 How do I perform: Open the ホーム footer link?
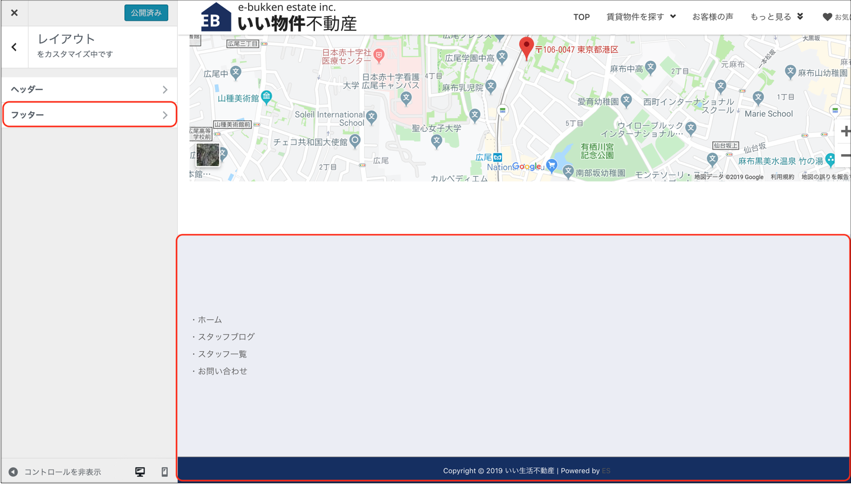(x=209, y=320)
